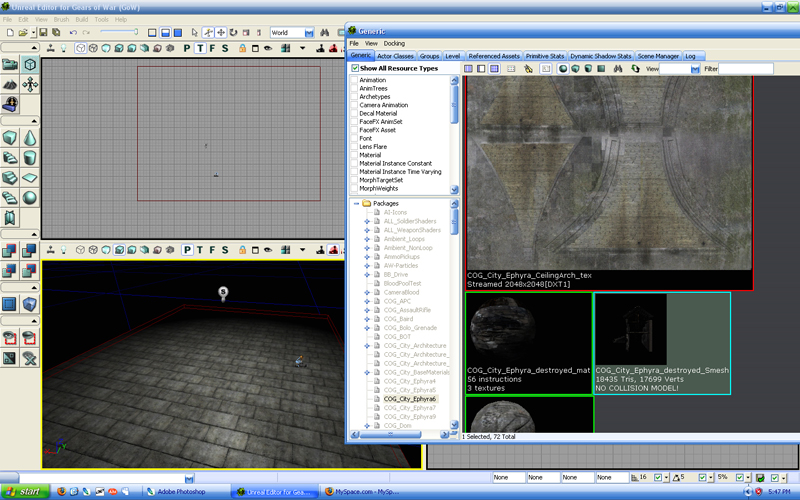Click the Add Special Brush icon
800x500 pixels.
10,304
